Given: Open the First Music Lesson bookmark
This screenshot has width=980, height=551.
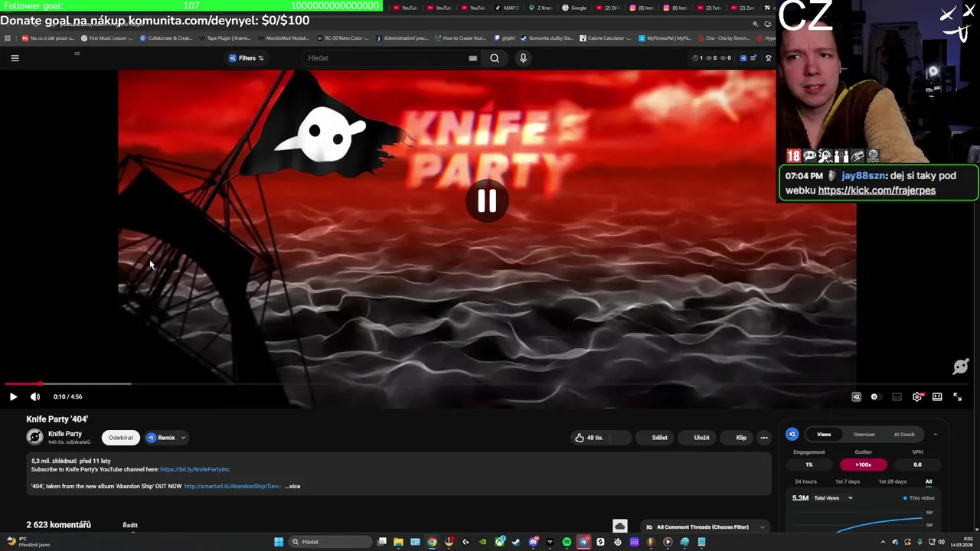Looking at the screenshot, I should pos(106,37).
